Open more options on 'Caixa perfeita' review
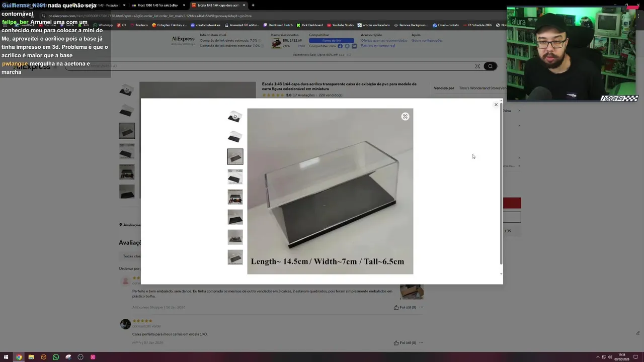Viewport: 644px width, 362px height. coord(421,343)
